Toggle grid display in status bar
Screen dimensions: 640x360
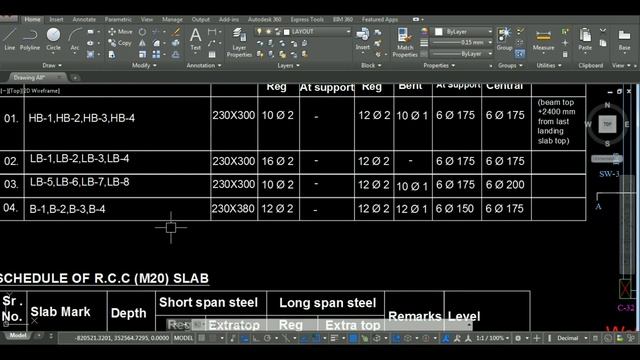202,338
